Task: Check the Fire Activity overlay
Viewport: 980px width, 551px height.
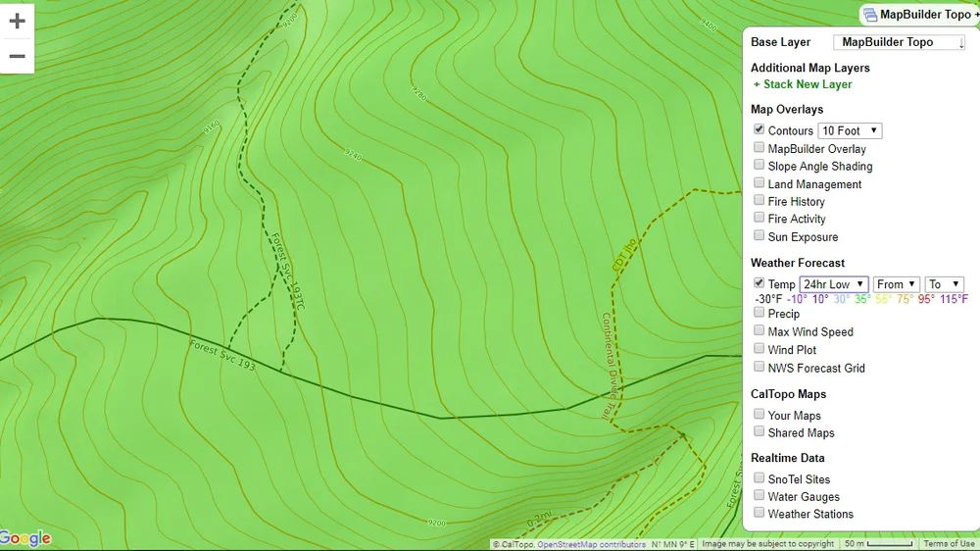Action: click(759, 218)
